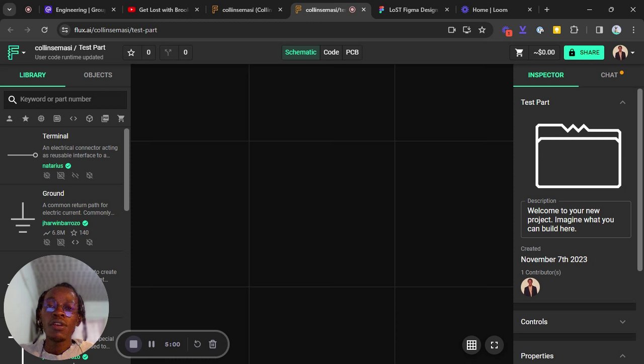Filter library by code parts icon
Viewport: 644px width, 364px height.
point(73,118)
